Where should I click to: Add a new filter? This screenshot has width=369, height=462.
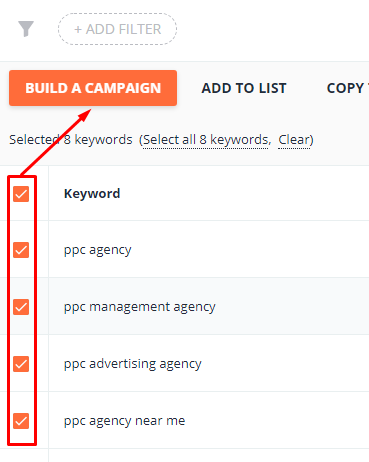point(117,29)
